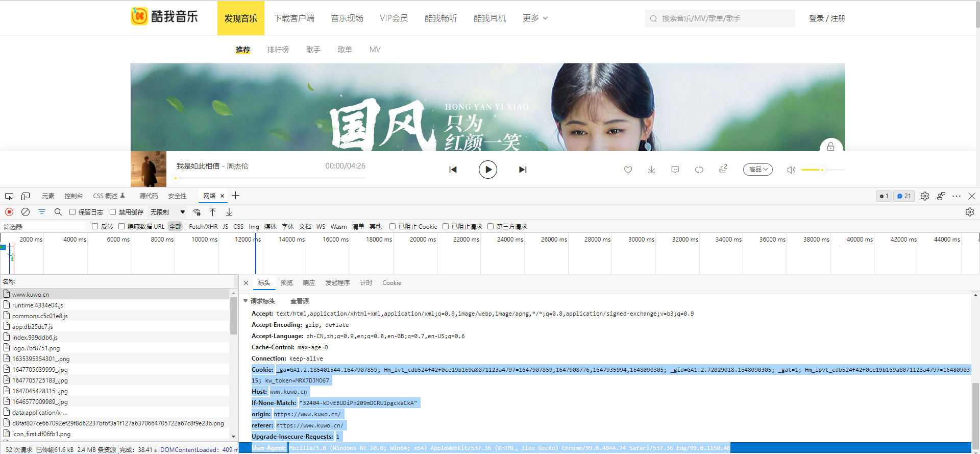Toggle device emulation in DevTools
Image resolution: width=980 pixels, height=454 pixels.
26,196
